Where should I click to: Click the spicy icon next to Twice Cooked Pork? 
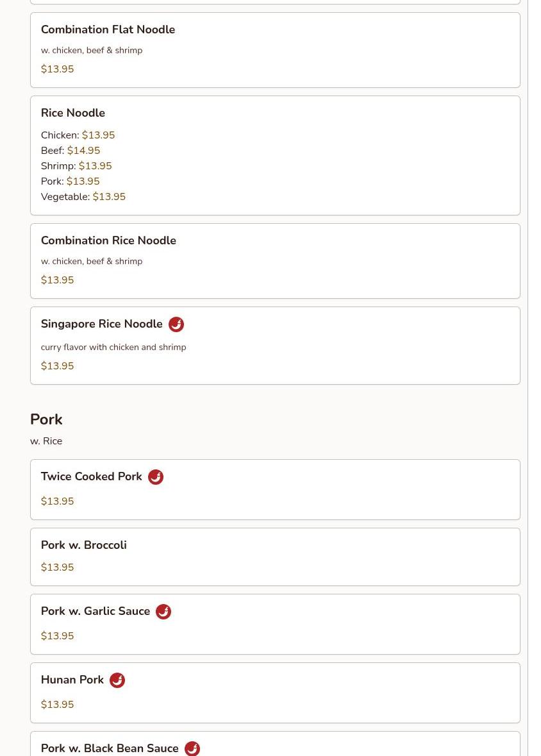click(x=156, y=477)
